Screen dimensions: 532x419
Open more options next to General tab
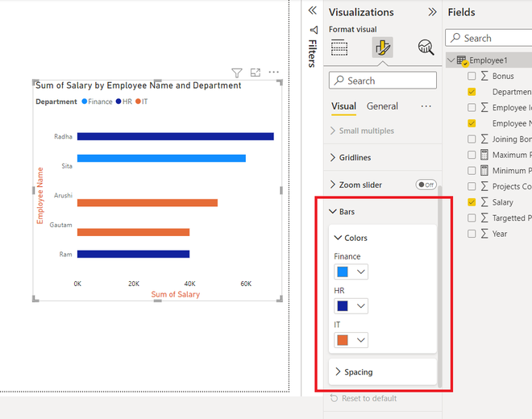tap(426, 106)
